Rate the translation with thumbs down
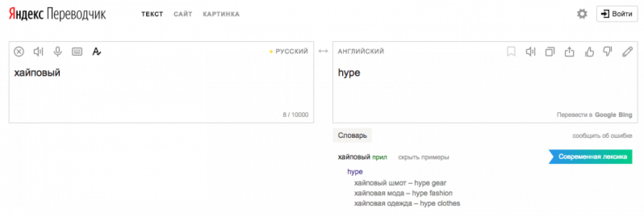This screenshot has width=644, height=217. tap(608, 52)
